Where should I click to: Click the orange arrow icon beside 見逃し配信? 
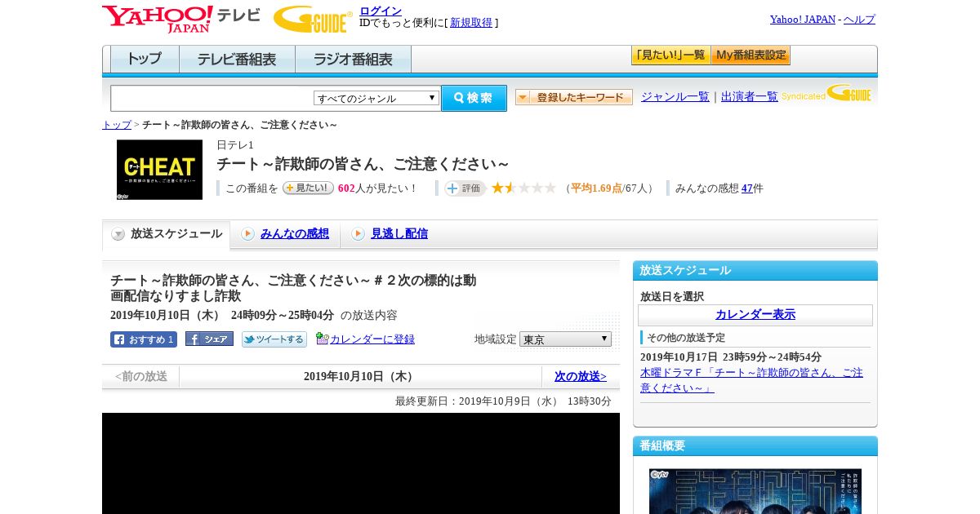tap(358, 234)
